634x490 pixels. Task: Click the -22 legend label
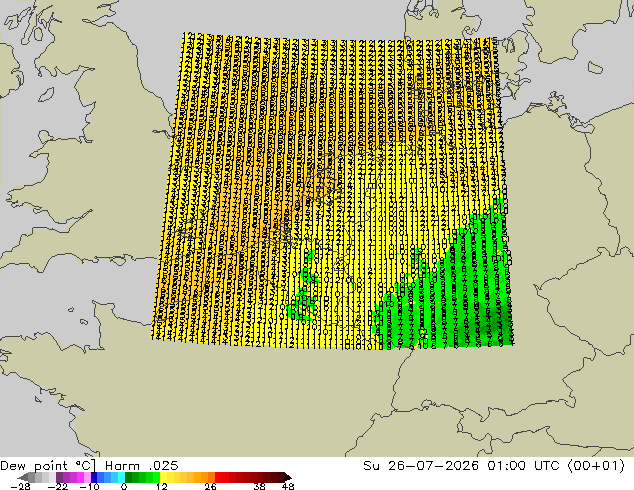(x=58, y=486)
